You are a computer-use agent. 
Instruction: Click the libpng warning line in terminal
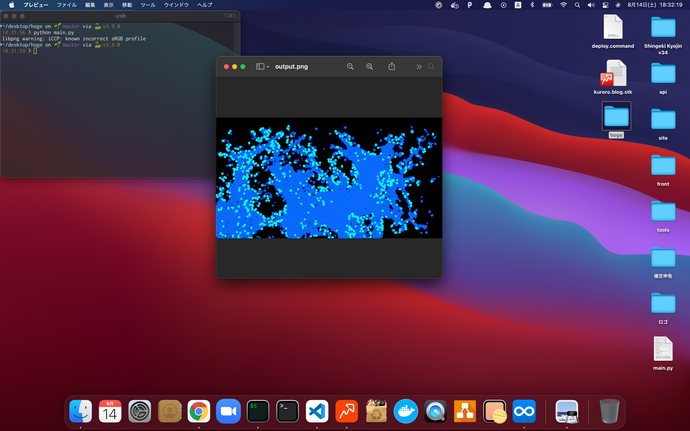click(x=73, y=39)
